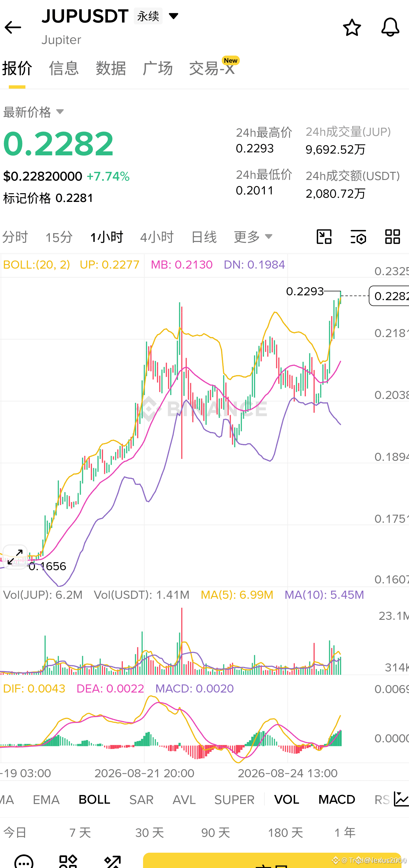Go back with the left arrow
409x868 pixels.
click(13, 27)
